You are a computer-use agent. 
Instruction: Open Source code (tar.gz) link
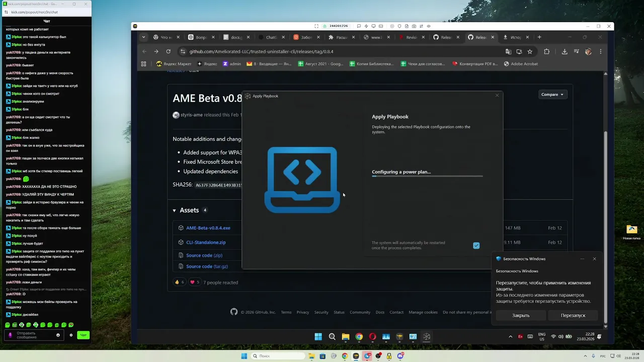(207, 266)
